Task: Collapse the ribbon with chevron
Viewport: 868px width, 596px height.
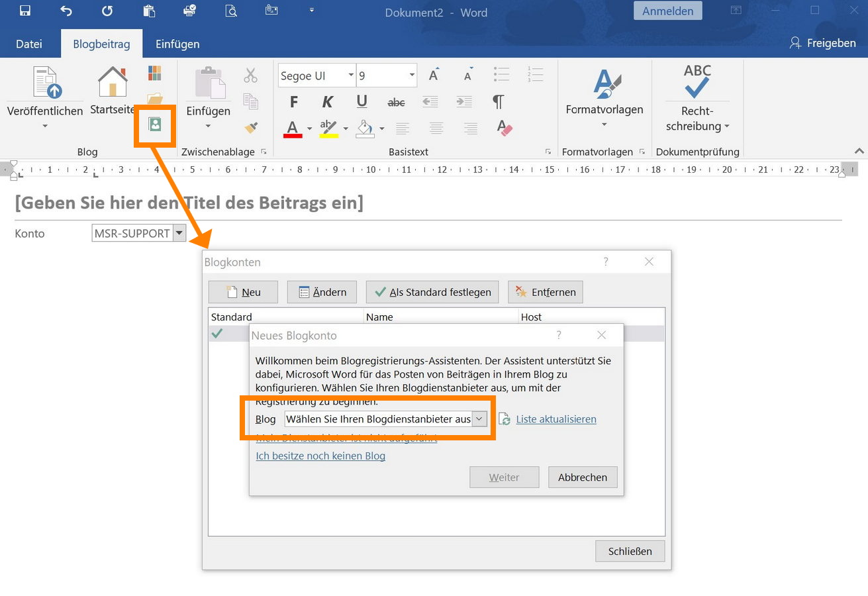Action: 859,152
